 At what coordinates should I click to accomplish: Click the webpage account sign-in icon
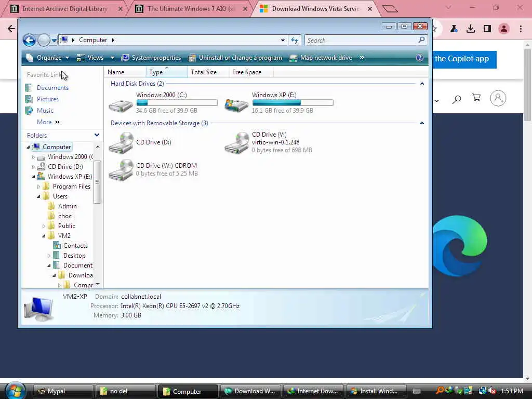(498, 98)
